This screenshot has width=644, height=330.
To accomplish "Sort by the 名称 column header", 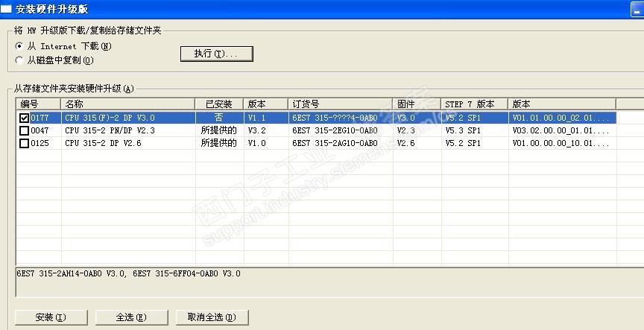I will tap(127, 104).
